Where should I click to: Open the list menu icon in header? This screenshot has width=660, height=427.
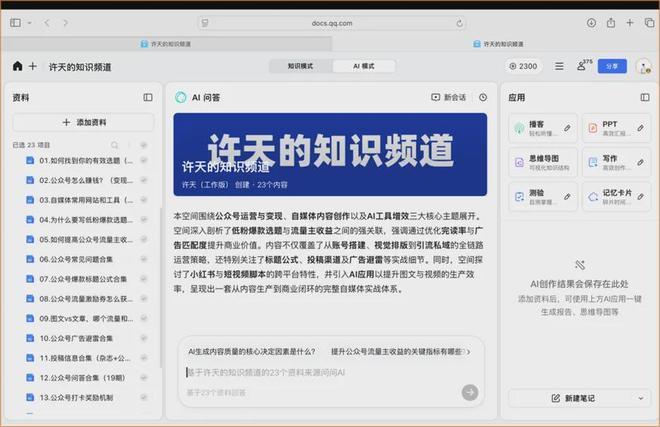[559, 66]
